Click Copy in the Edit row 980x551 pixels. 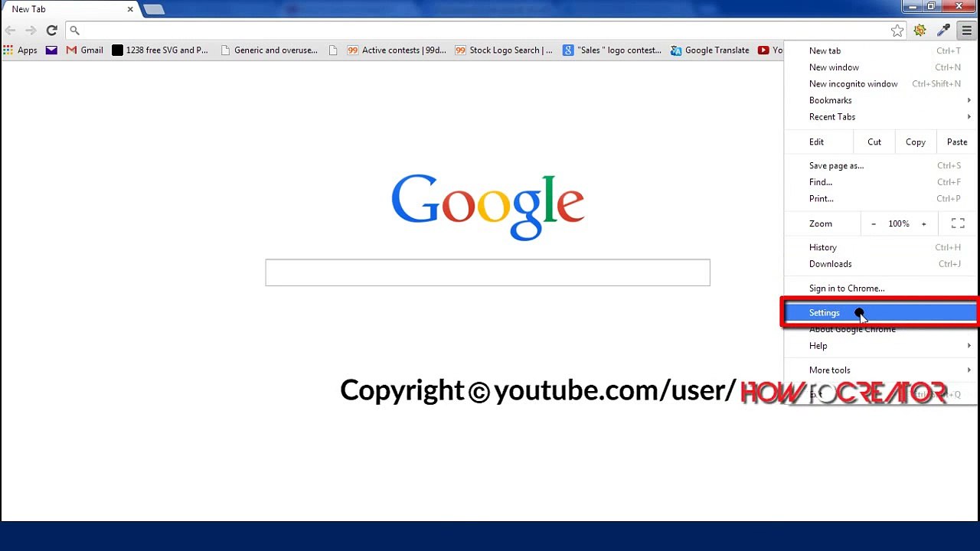(x=916, y=142)
